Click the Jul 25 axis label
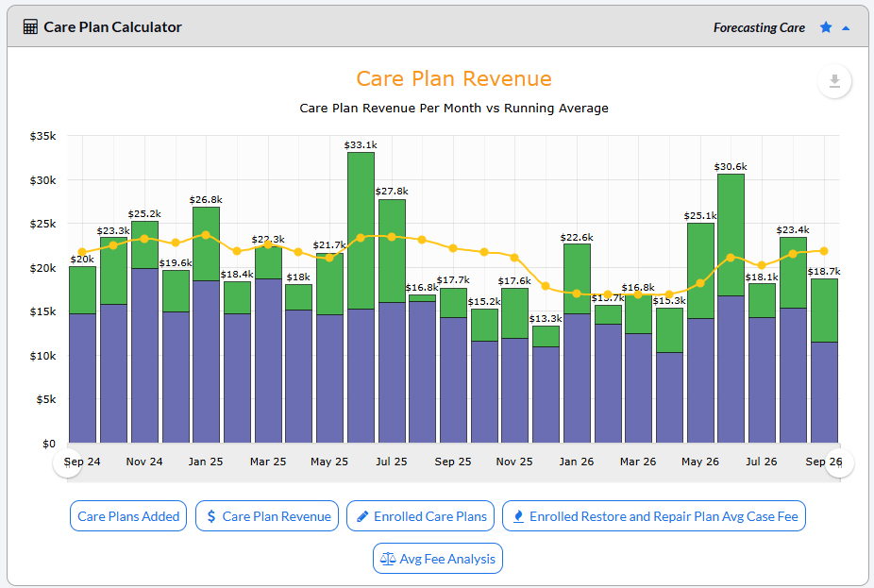The image size is (874, 588). point(392,462)
